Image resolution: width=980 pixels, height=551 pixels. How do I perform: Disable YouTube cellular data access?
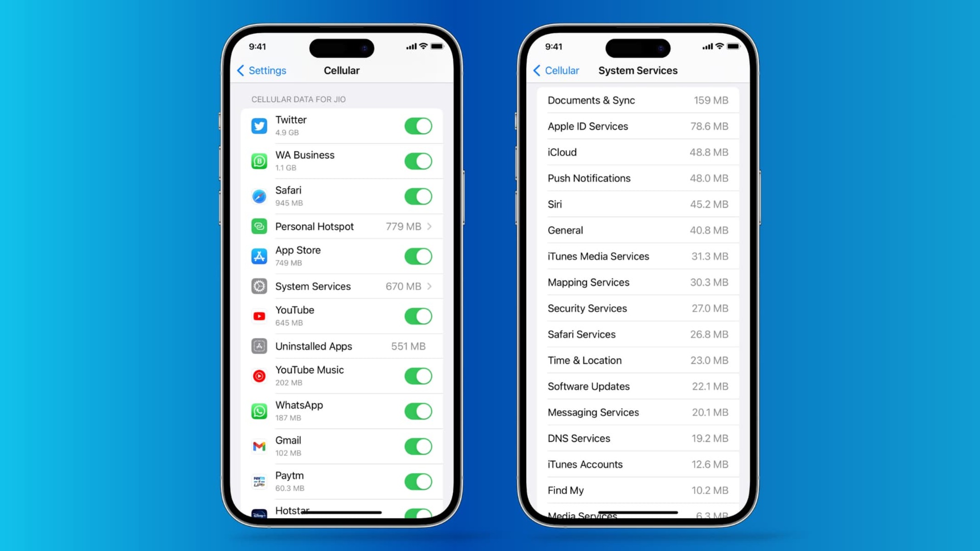(419, 316)
